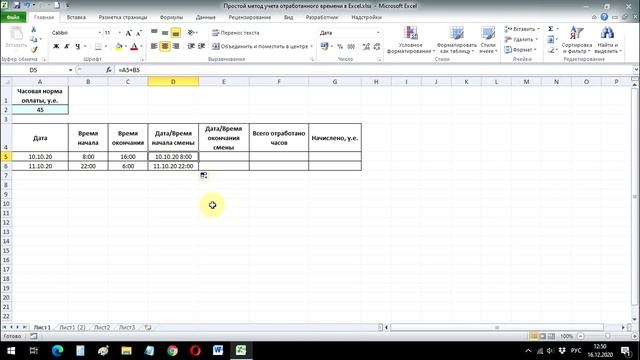
Task: Decrease font size with the small A
Action: pyautogui.click(x=139, y=33)
